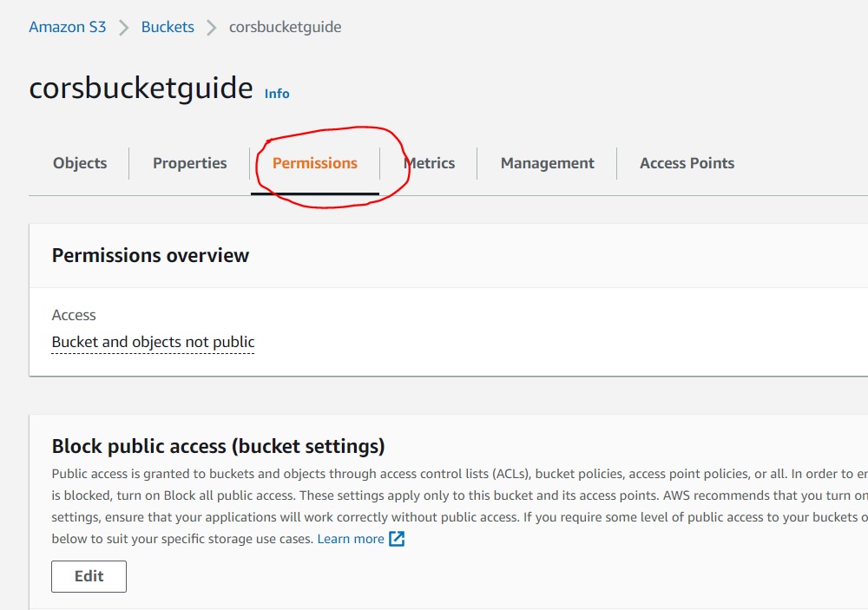Open the Metrics tab
The image size is (868, 610).
pyautogui.click(x=429, y=163)
